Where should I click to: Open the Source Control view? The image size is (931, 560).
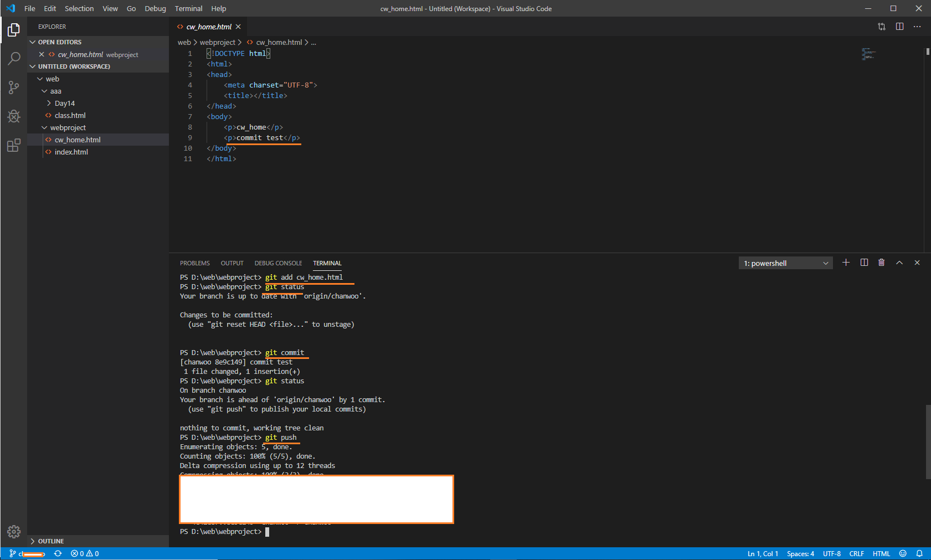click(x=14, y=87)
